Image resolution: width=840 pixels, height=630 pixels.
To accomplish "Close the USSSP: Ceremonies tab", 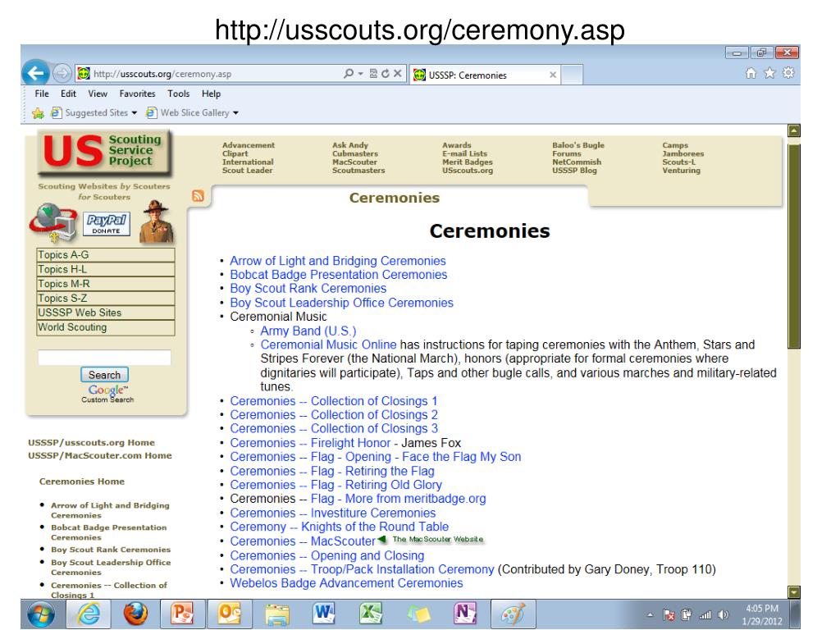I will (x=552, y=75).
